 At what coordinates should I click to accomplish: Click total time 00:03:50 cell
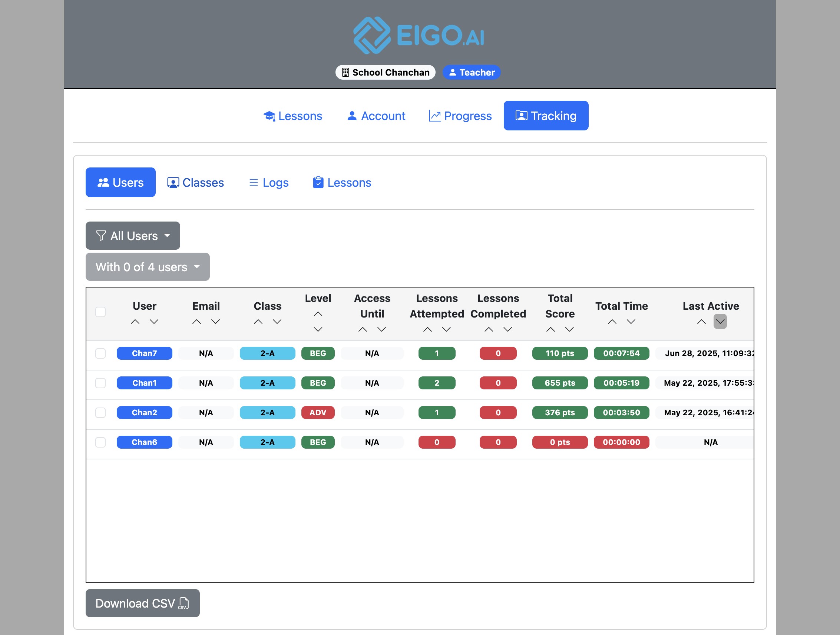click(622, 413)
